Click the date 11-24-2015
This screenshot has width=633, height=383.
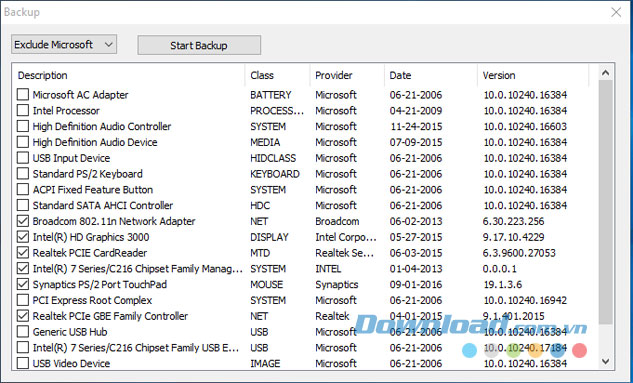pyautogui.click(x=417, y=126)
